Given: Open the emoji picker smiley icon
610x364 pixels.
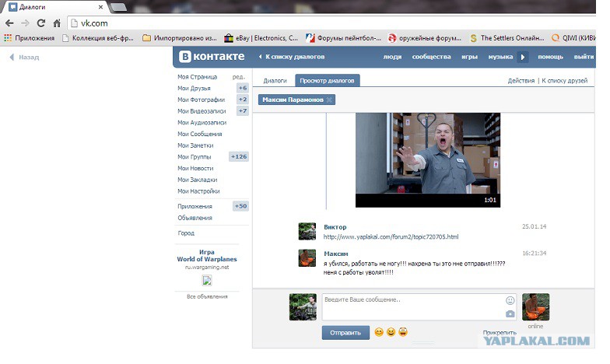Looking at the screenshot, I should point(510,300).
